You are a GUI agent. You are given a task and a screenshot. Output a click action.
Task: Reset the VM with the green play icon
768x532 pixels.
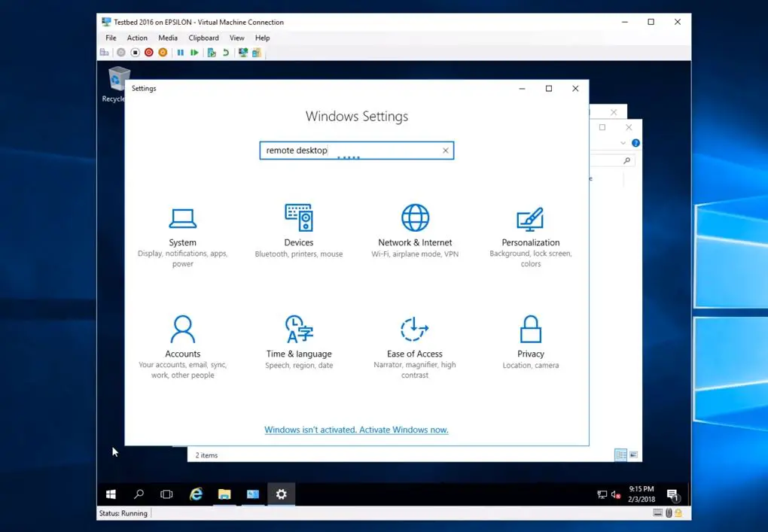click(x=194, y=53)
